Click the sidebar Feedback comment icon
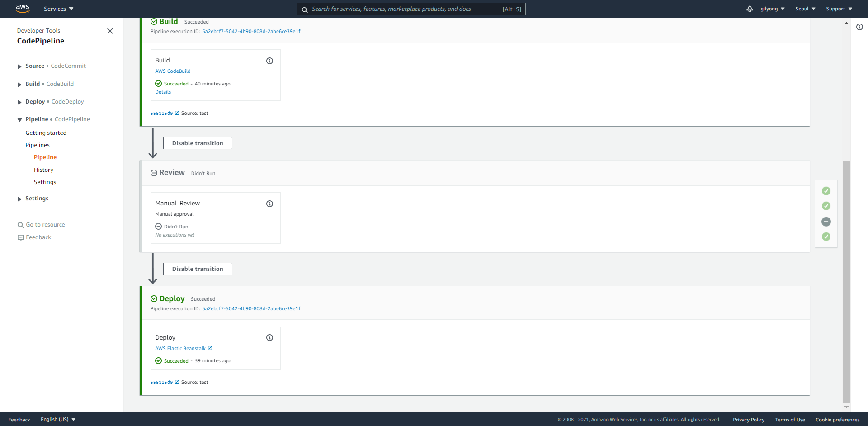Screen dimensions: 868x426 [x=20, y=237]
